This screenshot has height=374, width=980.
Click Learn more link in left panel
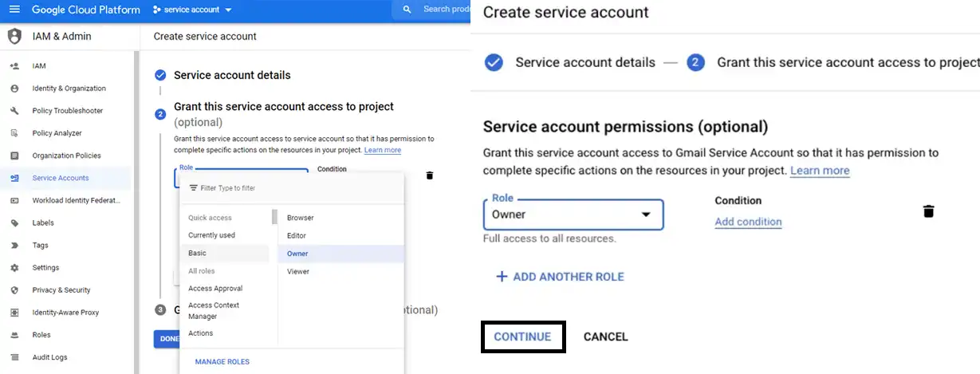(x=383, y=150)
